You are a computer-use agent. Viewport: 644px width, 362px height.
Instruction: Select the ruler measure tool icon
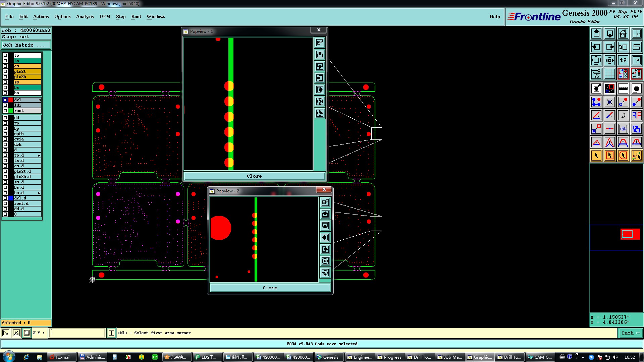[x=623, y=88]
